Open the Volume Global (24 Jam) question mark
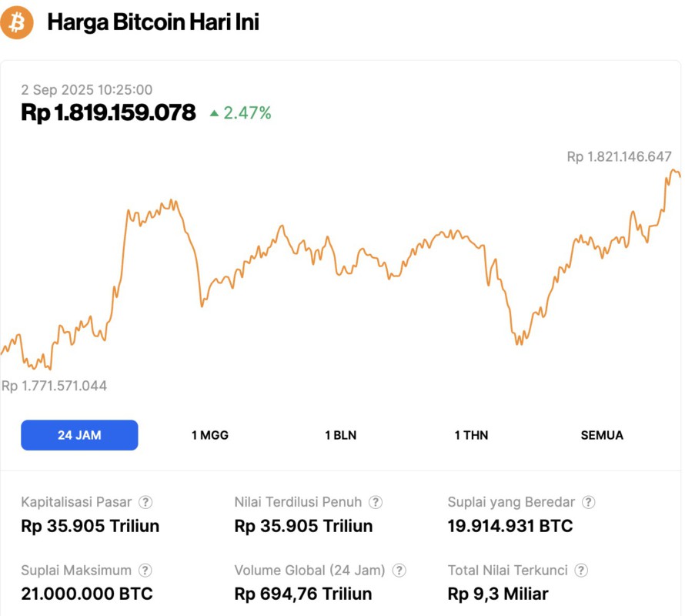 (x=399, y=571)
